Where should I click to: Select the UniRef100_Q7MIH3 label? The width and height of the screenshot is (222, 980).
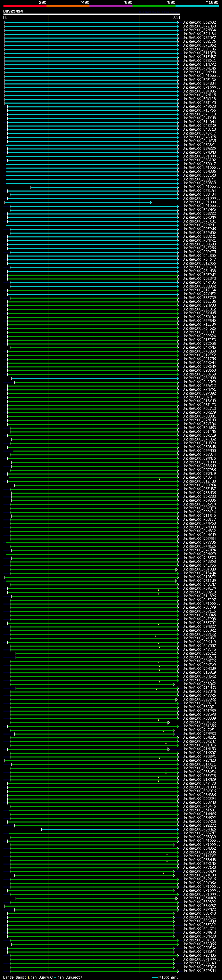(x=199, y=420)
